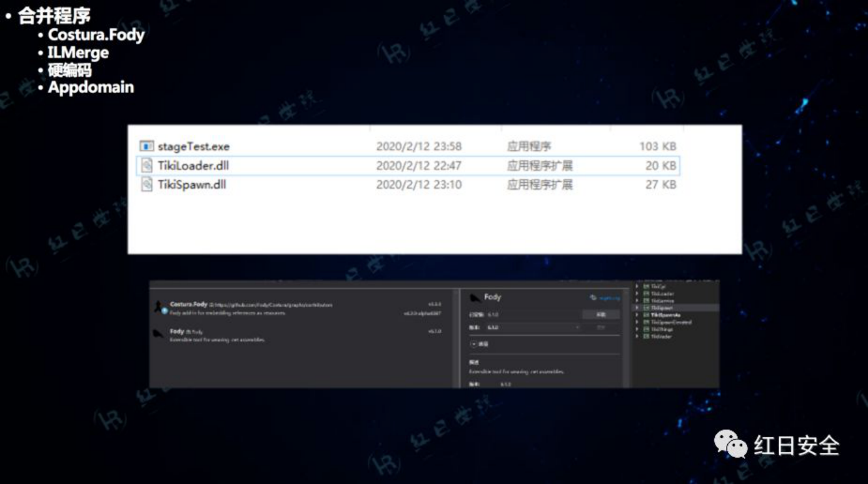
Task: Select the TikiSpawnElevated project
Action: [x=671, y=322]
